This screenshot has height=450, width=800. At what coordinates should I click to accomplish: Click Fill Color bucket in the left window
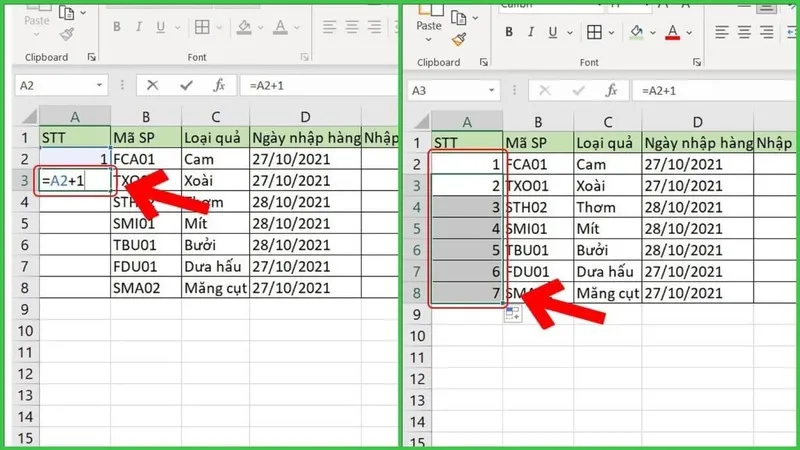pyautogui.click(x=244, y=27)
